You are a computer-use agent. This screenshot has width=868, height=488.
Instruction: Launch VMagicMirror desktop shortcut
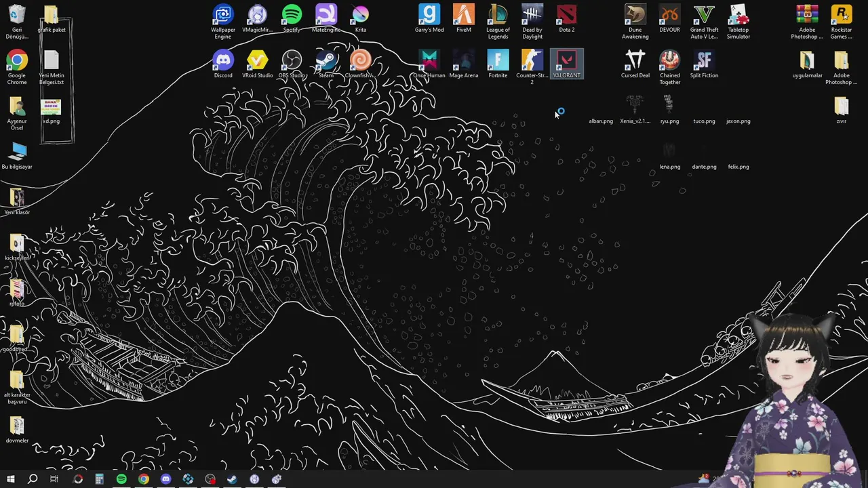click(x=258, y=18)
